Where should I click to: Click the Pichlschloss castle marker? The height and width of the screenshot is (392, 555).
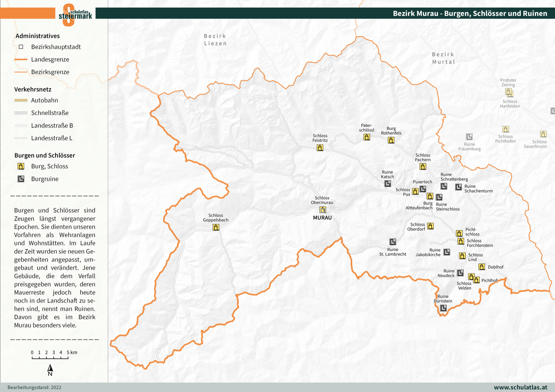coord(459,233)
